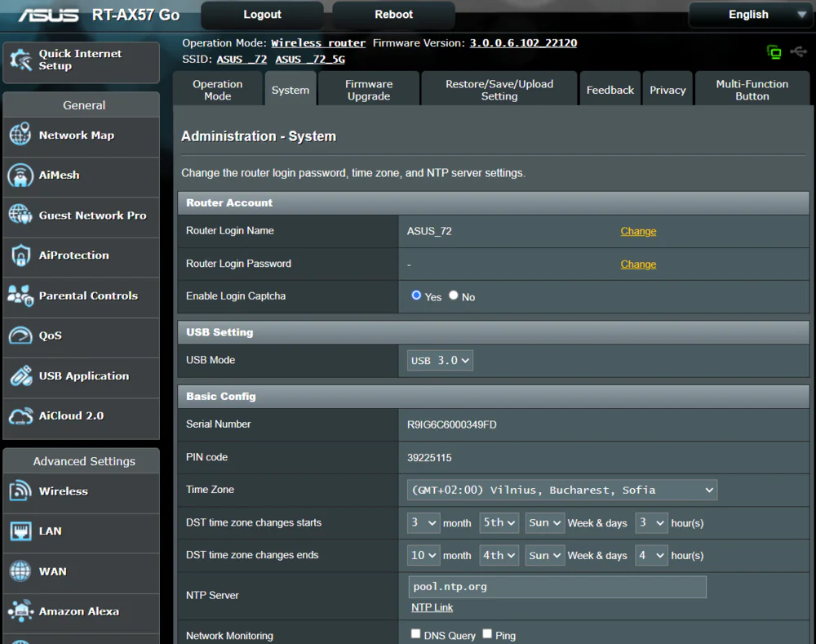Click Wireless router operation mode link

click(318, 43)
